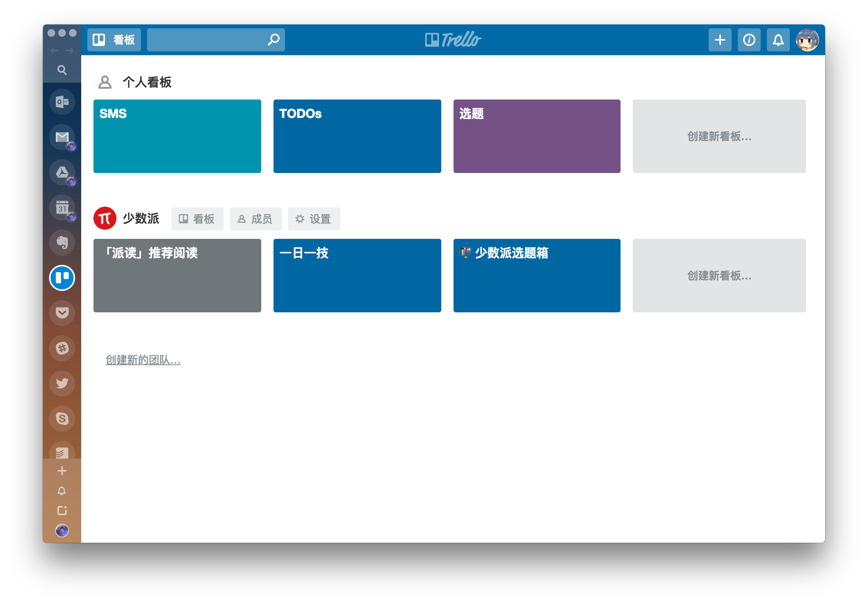Open the 一日一技 board
Viewport: 868px width, 604px height.
pyautogui.click(x=357, y=276)
